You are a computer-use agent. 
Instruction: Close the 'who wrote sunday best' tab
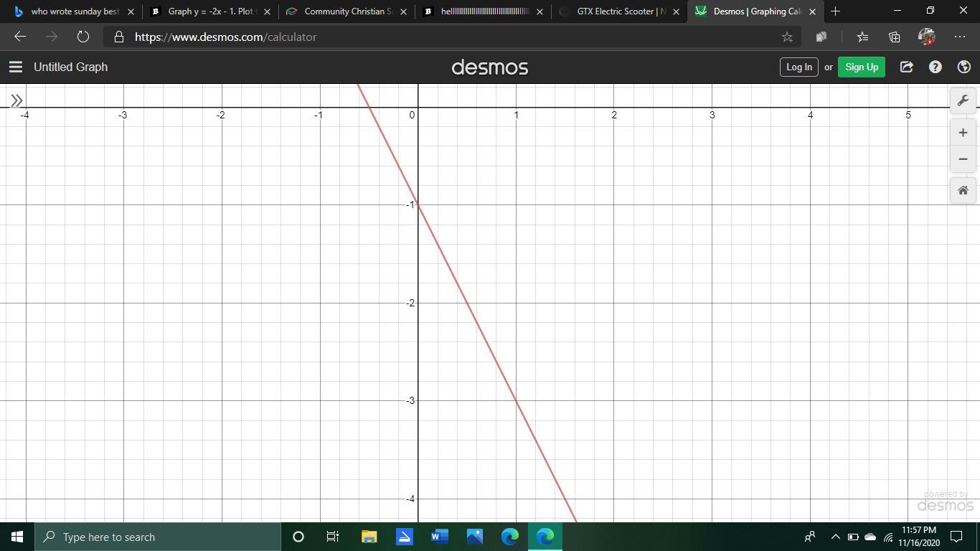[131, 11]
